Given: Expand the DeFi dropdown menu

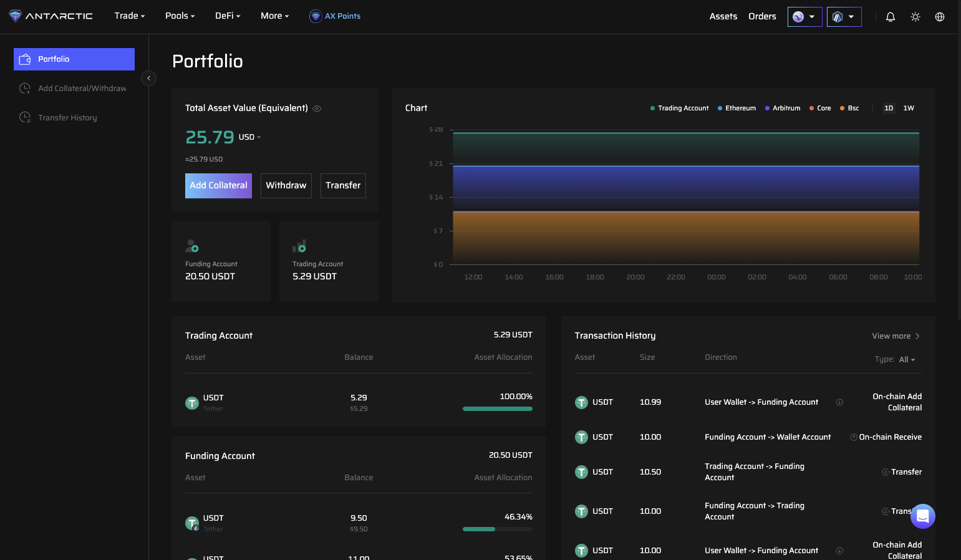Looking at the screenshot, I should [x=228, y=16].
